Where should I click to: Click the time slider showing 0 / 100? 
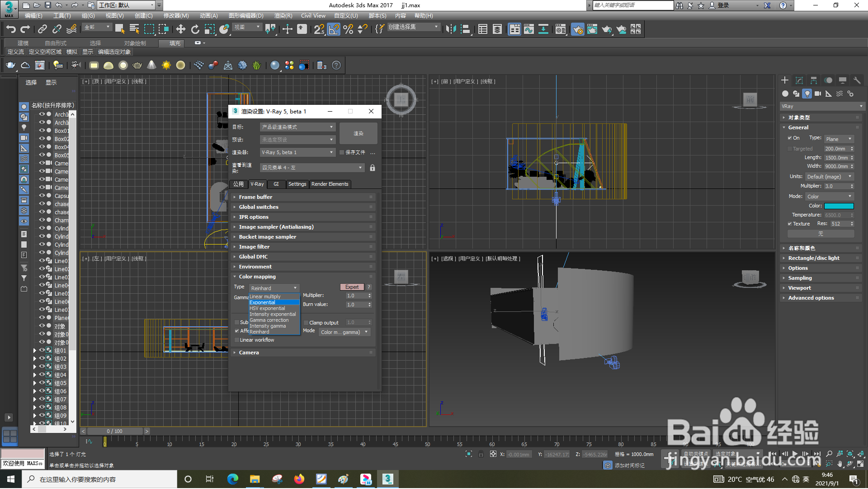(x=115, y=432)
